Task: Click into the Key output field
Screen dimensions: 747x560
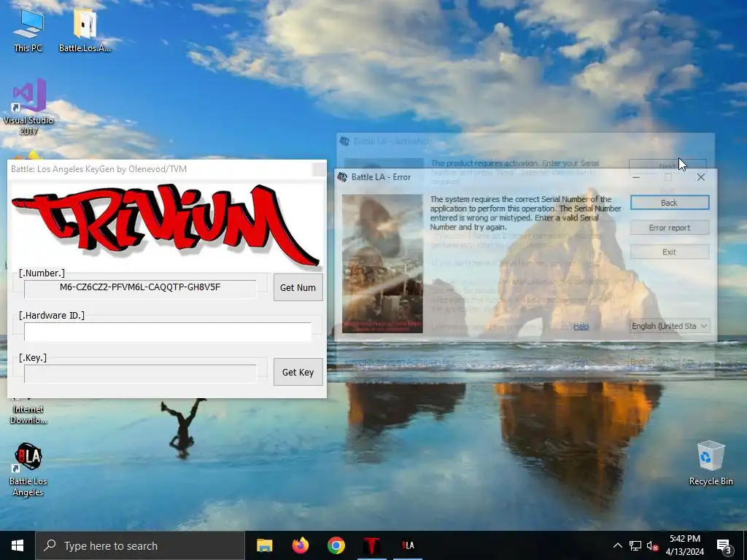Action: tap(140, 373)
